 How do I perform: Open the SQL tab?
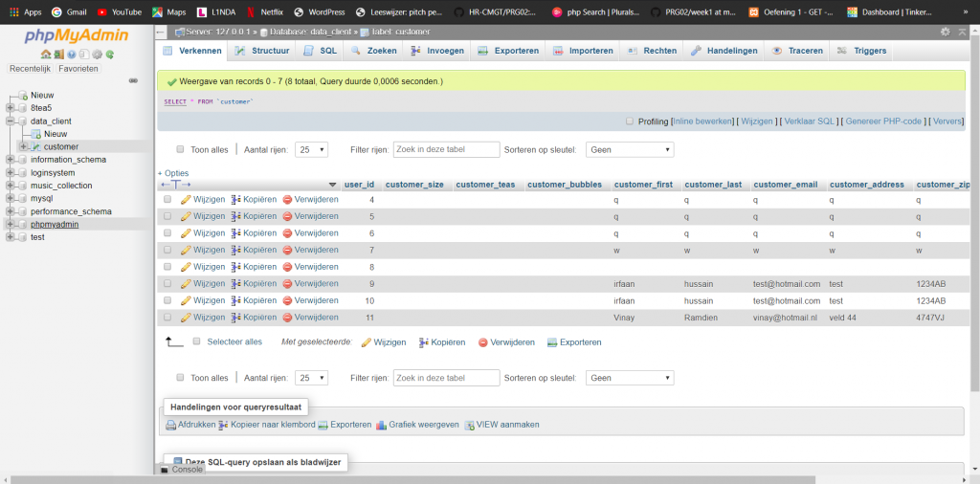click(x=321, y=51)
